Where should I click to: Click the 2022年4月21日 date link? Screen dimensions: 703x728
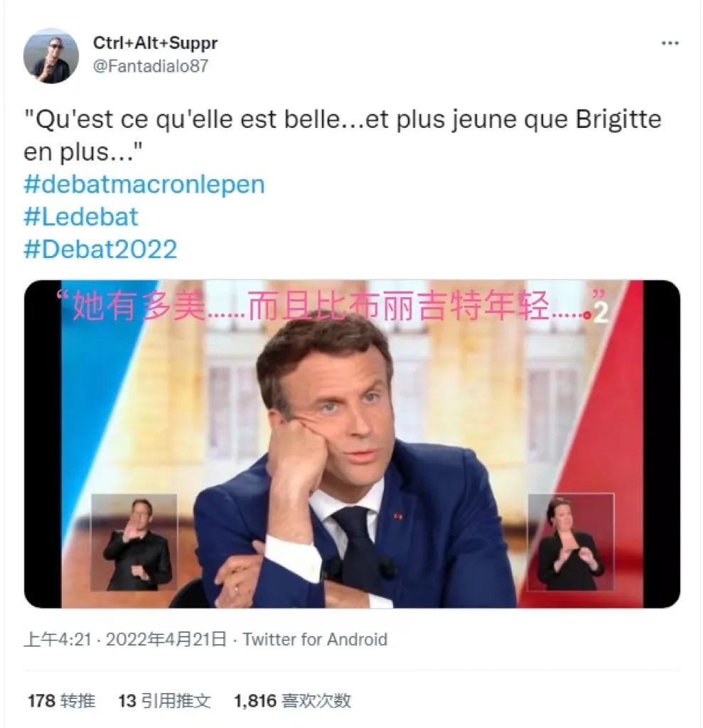(x=166, y=640)
